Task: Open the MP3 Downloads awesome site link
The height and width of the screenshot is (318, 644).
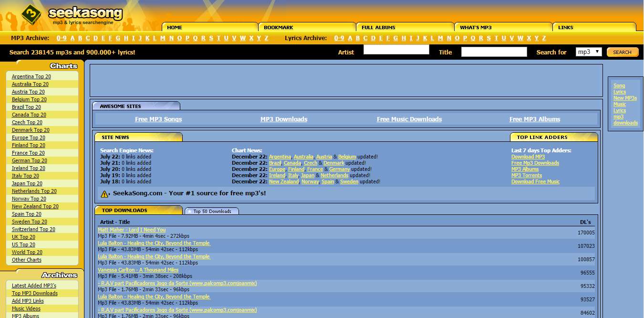Action: click(x=284, y=119)
